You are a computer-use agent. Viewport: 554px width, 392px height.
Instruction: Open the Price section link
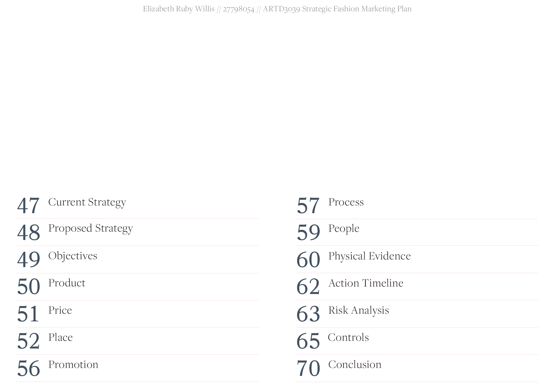click(60, 310)
